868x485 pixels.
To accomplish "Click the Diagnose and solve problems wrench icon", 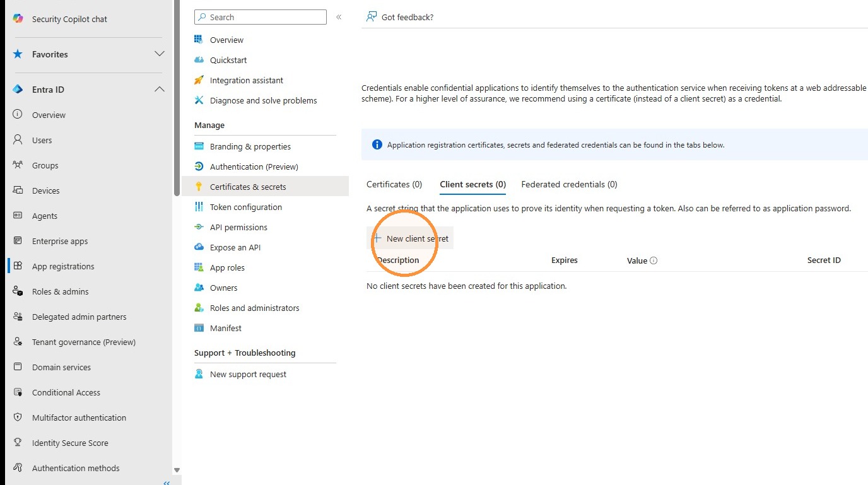I will 199,100.
